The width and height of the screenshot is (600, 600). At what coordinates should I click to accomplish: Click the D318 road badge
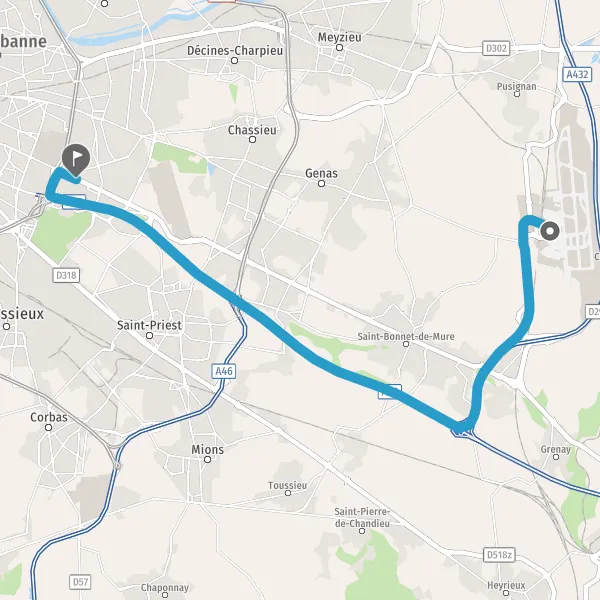pos(66,275)
